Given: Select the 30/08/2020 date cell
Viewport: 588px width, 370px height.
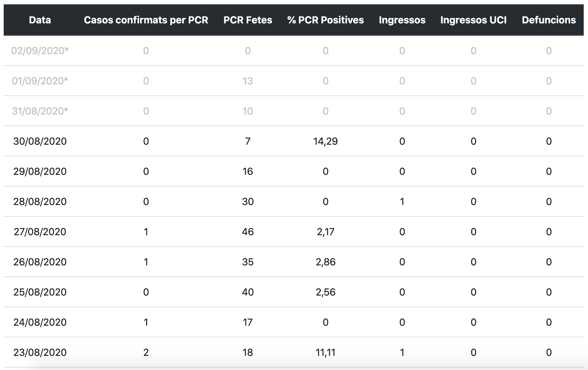Looking at the screenshot, I should (x=40, y=141).
